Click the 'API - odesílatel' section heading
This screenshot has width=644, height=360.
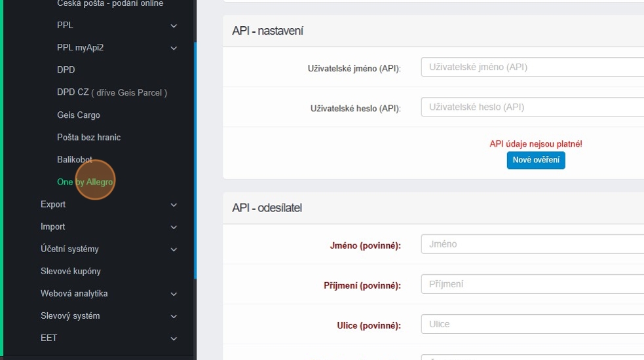[x=267, y=207]
